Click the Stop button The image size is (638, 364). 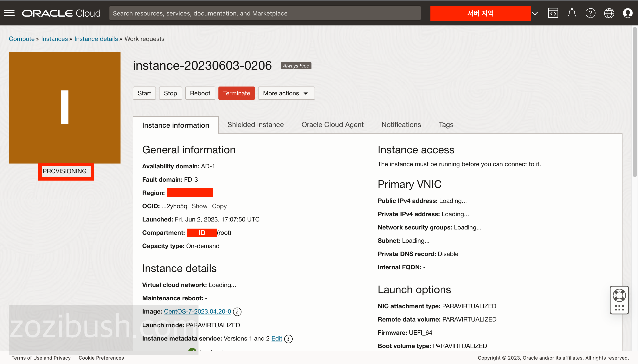coord(170,93)
